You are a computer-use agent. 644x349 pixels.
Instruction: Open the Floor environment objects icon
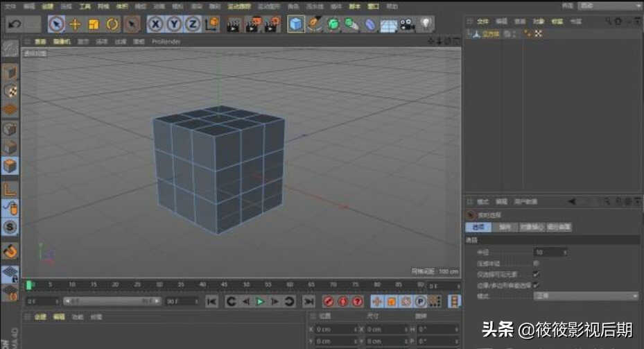click(388, 25)
